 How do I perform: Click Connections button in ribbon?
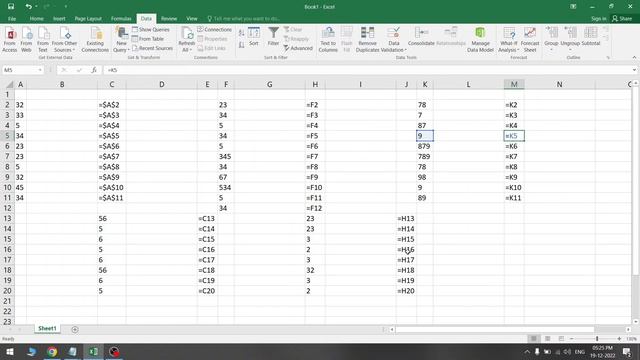[x=214, y=29]
